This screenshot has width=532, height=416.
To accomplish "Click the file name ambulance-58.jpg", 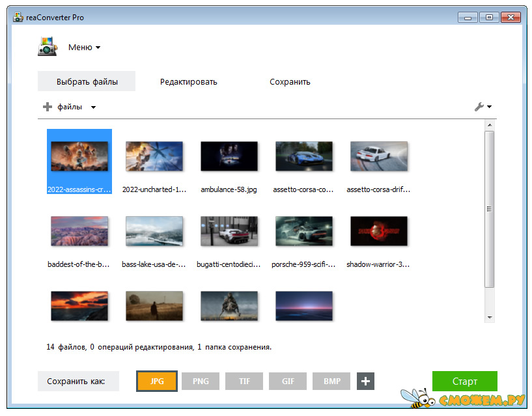I will coord(229,189).
